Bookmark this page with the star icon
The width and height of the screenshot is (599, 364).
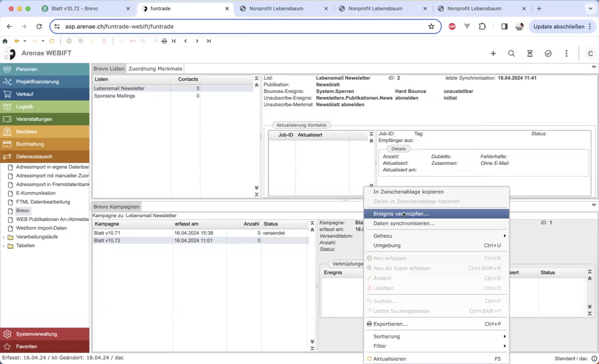pyautogui.click(x=431, y=26)
